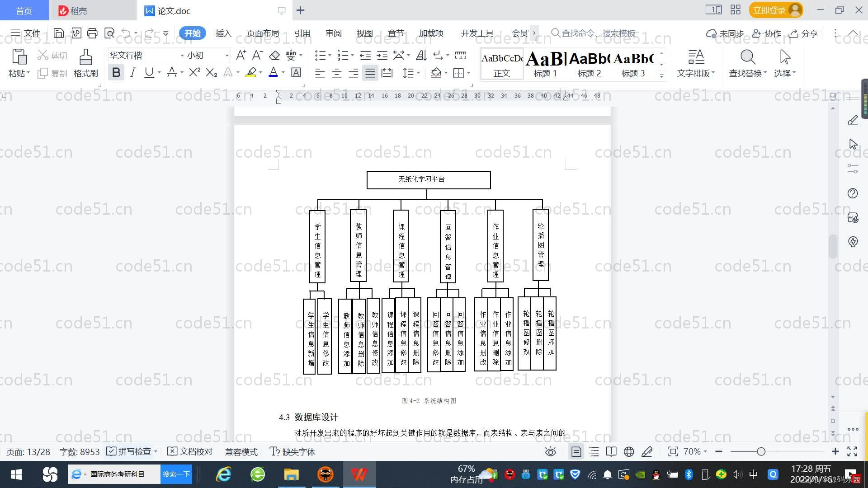The width and height of the screenshot is (868, 488).
Task: Click the print icon in quick access toolbar
Action: point(92,33)
